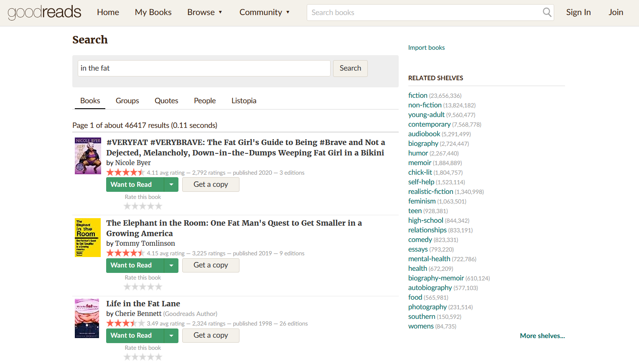Open the mental-health shelf
The image size is (639, 364).
pyautogui.click(x=429, y=259)
